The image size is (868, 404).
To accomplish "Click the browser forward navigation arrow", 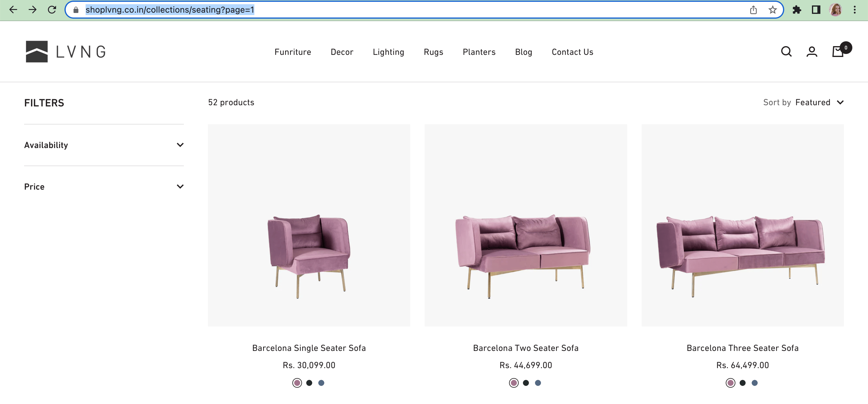I will click(x=33, y=9).
